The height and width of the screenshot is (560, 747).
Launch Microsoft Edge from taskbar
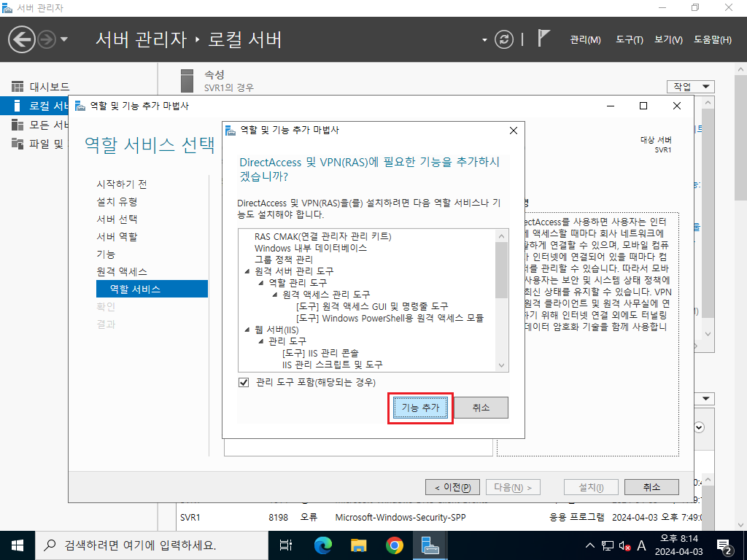(x=322, y=545)
